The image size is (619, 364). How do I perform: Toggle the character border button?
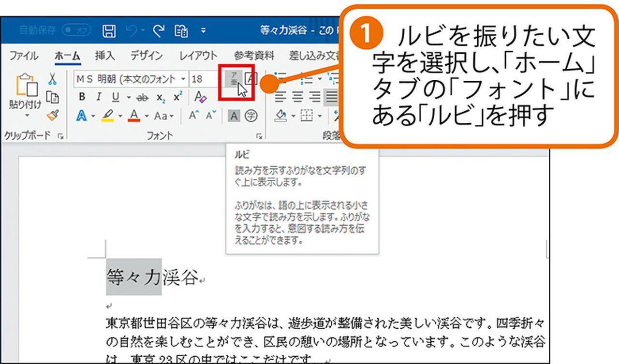(251, 78)
